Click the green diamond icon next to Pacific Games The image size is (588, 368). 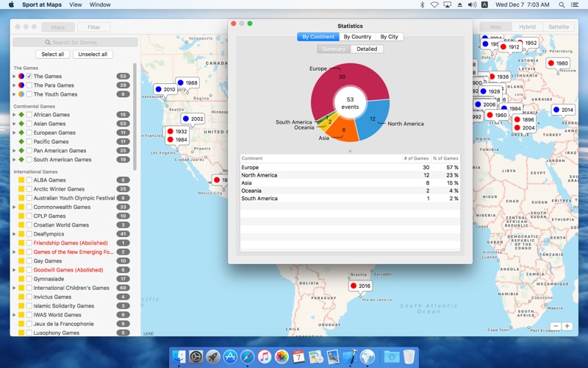[21, 141]
